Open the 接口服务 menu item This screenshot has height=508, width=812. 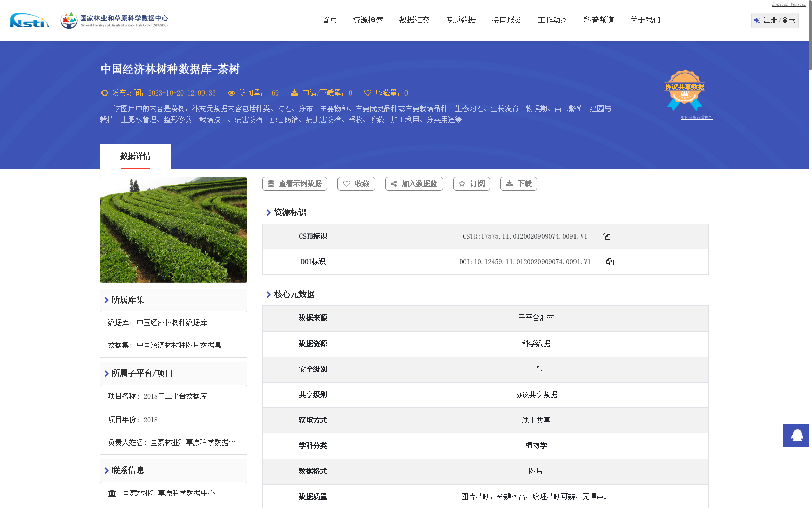click(x=507, y=20)
